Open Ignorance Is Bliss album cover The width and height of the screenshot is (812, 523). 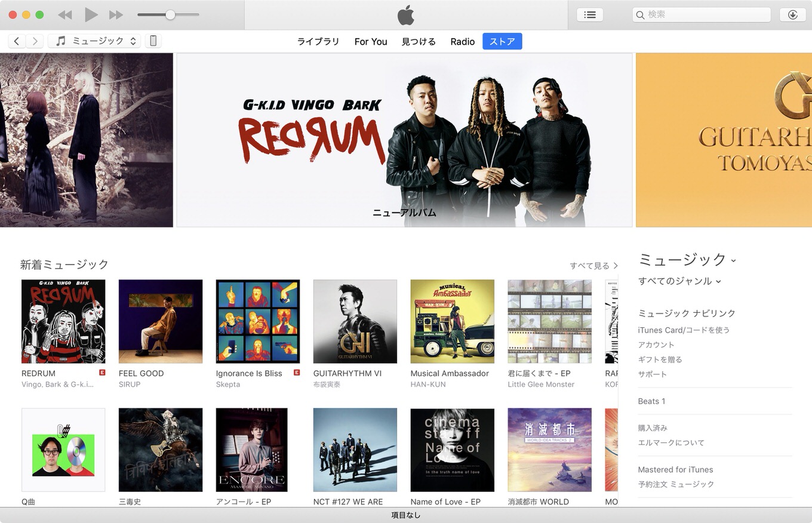(258, 321)
